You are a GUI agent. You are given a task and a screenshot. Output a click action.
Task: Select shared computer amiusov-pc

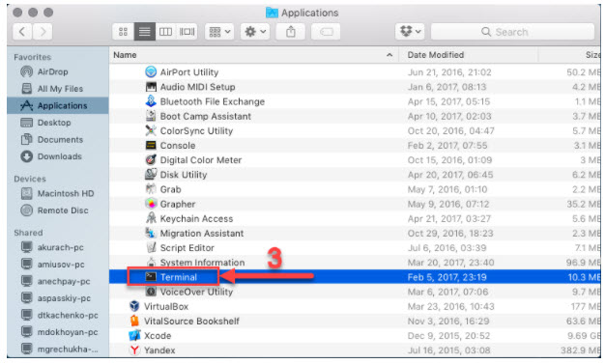[61, 265]
